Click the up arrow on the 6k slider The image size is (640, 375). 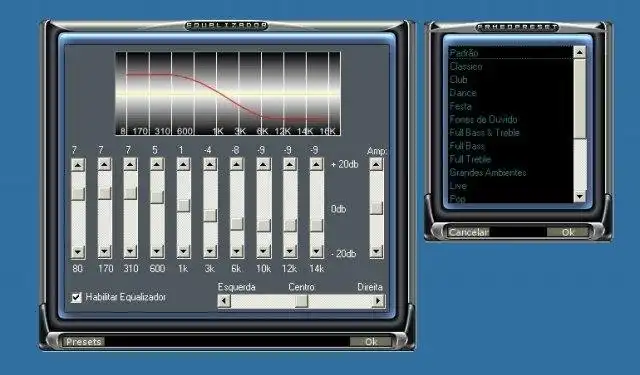237,165
